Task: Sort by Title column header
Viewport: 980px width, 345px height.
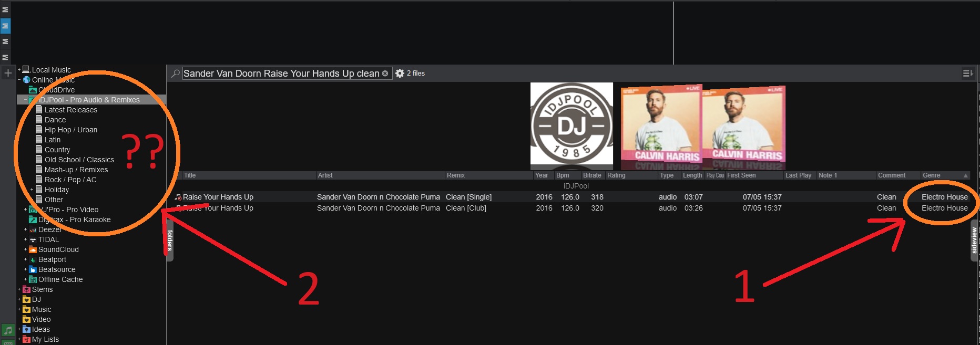Action: point(249,175)
